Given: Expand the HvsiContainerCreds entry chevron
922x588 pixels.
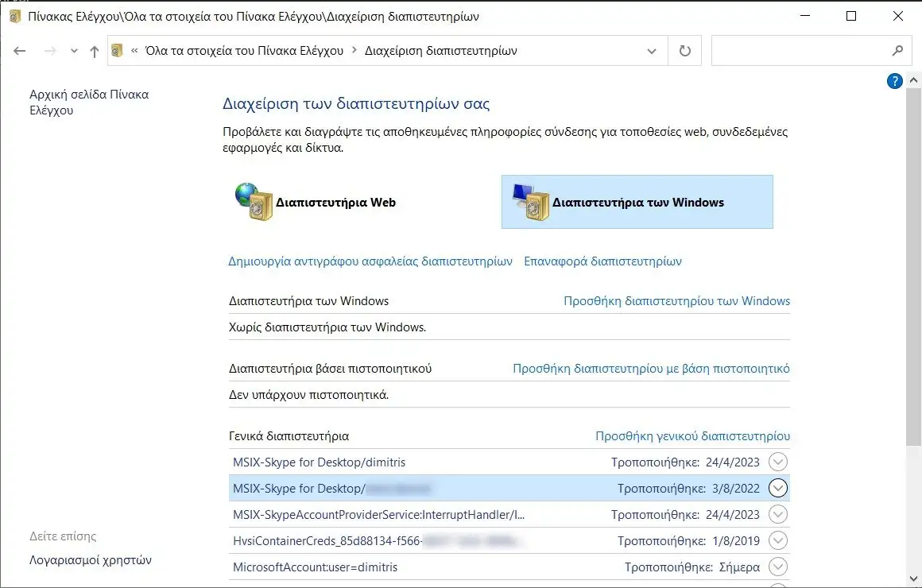Looking at the screenshot, I should 778,540.
